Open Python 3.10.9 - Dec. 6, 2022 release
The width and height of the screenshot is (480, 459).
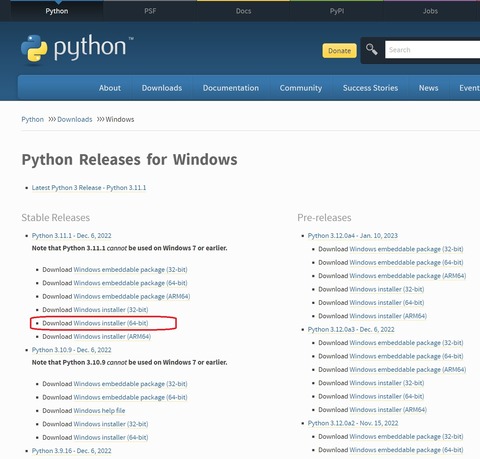coord(72,350)
